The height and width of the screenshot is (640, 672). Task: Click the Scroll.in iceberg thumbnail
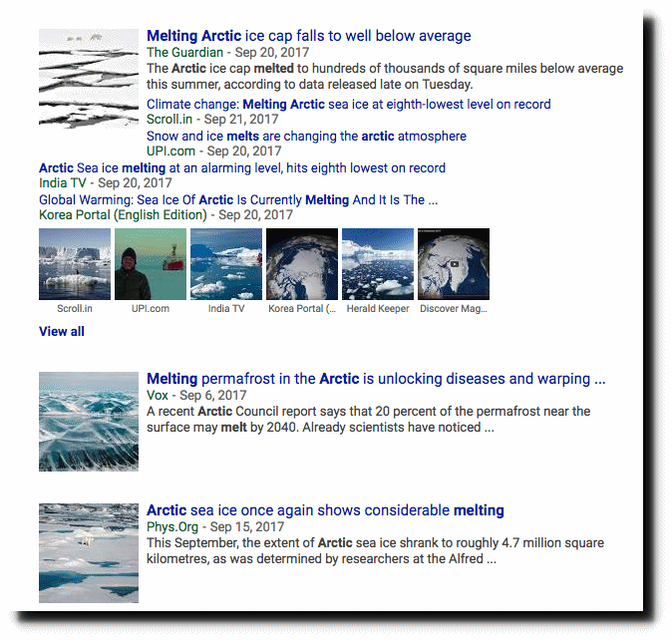pos(75,264)
